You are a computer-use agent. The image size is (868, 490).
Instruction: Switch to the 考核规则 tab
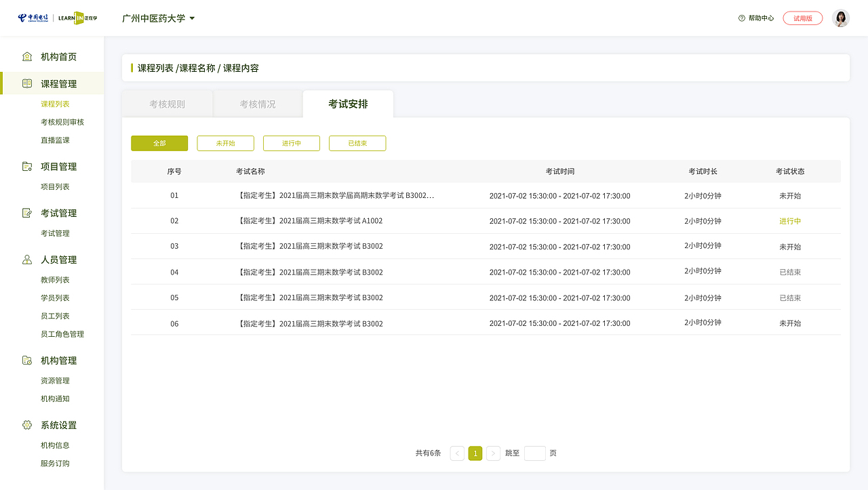(x=167, y=104)
